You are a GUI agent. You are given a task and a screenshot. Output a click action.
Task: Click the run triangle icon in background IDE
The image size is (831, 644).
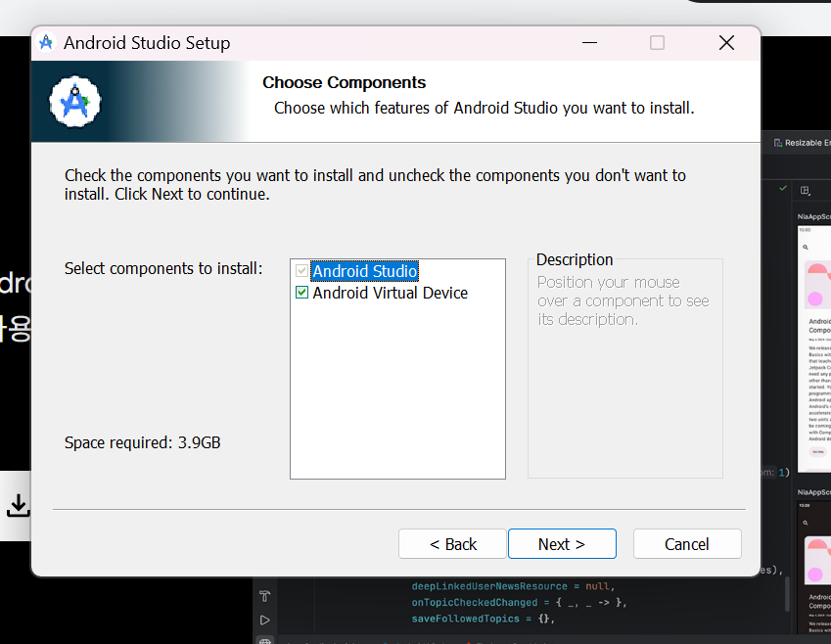265,621
